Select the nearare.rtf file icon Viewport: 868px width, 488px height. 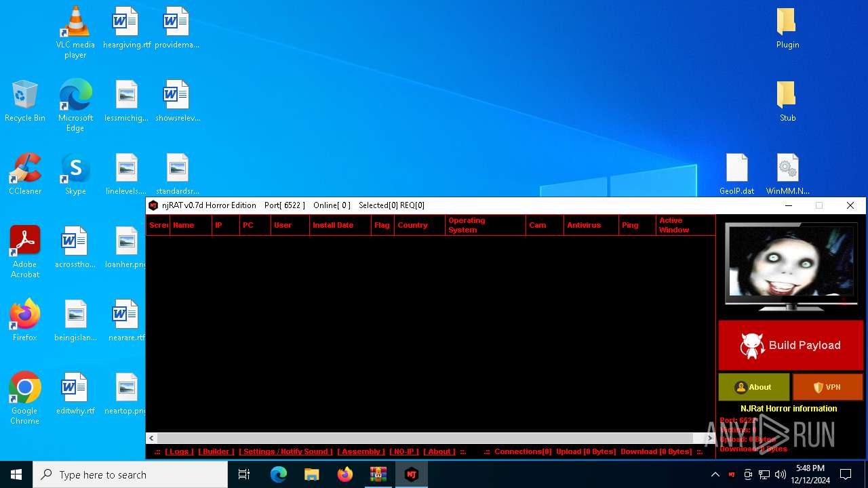(x=126, y=321)
